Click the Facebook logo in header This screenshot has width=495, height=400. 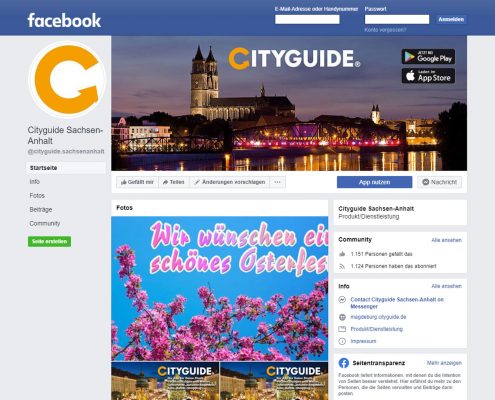point(64,20)
